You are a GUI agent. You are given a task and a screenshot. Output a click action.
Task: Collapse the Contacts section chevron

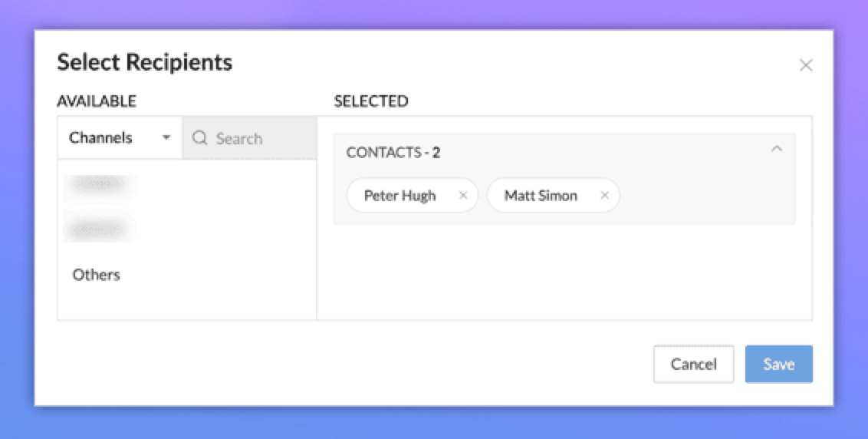[777, 149]
